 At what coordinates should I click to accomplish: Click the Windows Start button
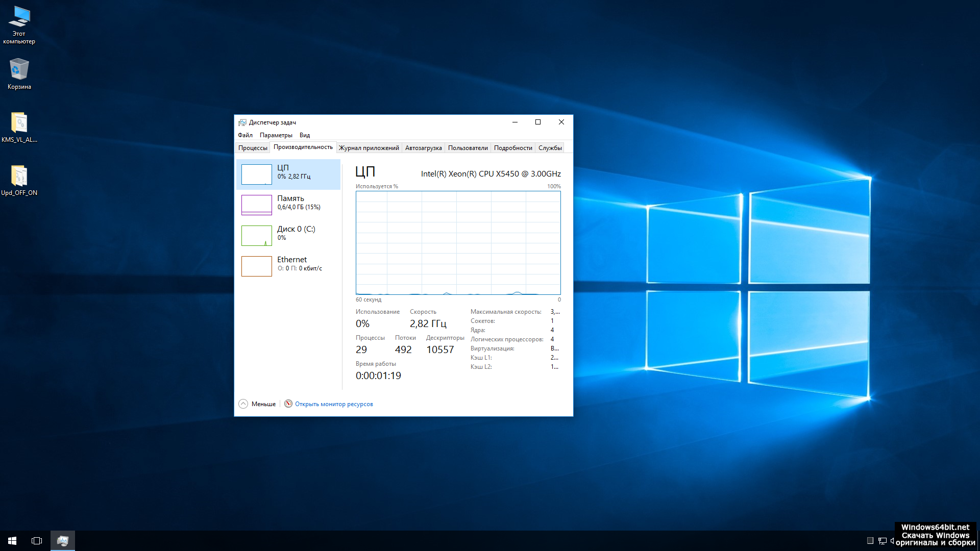point(12,541)
